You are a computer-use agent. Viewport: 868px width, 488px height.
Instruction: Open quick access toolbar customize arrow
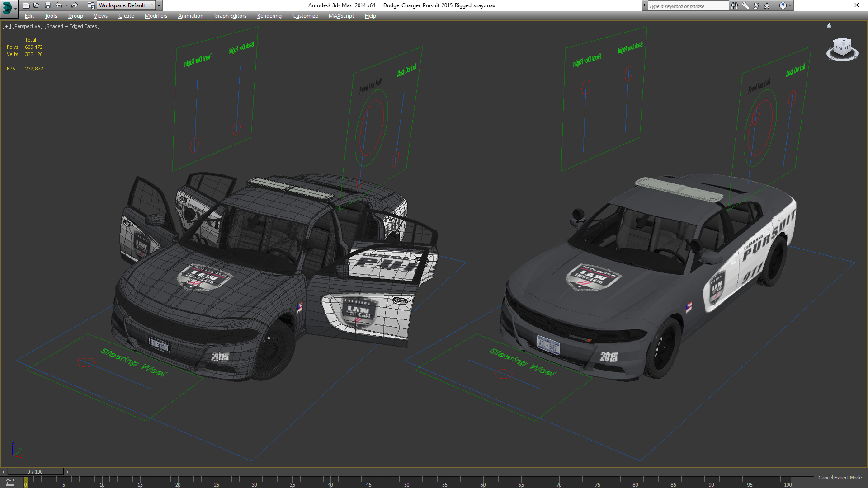pyautogui.click(x=159, y=5)
